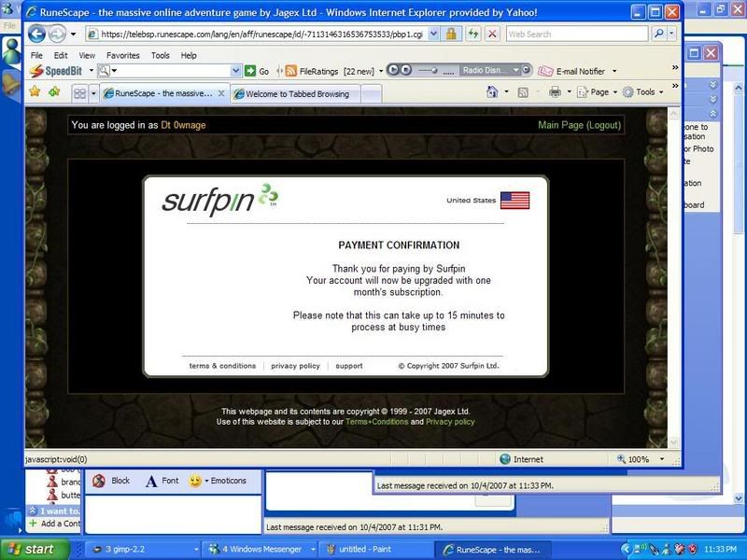Image resolution: width=747 pixels, height=560 pixels.
Task: Click the Surfpin support link
Action: click(349, 366)
